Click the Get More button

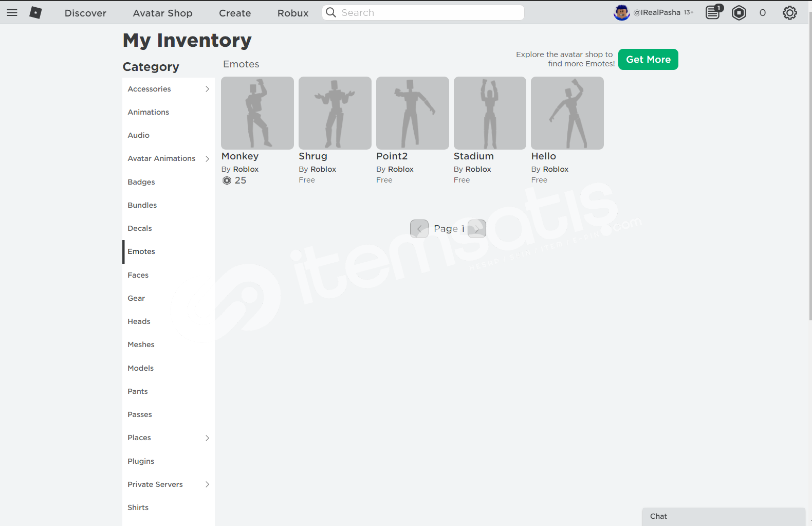click(x=648, y=59)
